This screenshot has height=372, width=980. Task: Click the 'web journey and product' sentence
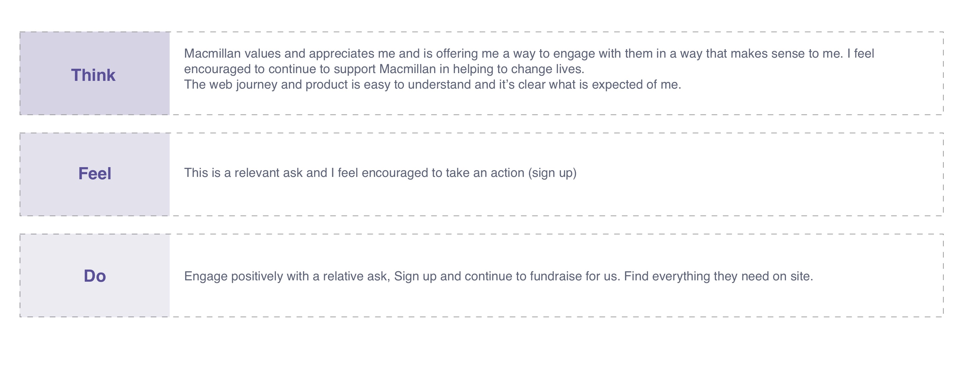[432, 85]
